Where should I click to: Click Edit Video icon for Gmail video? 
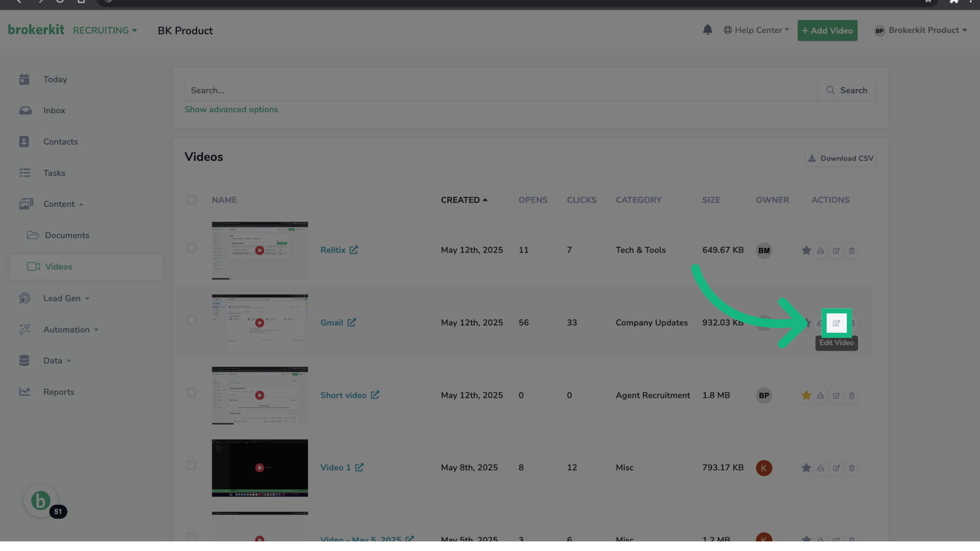pos(836,323)
